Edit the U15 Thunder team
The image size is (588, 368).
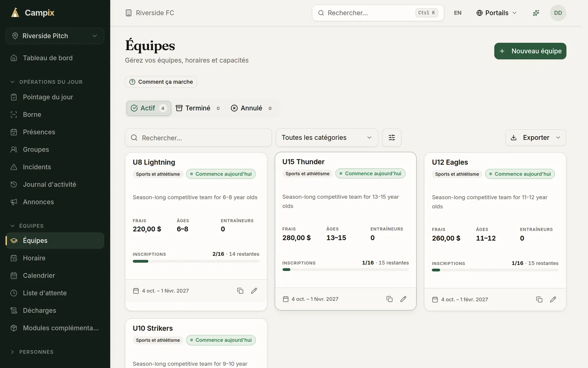click(404, 299)
